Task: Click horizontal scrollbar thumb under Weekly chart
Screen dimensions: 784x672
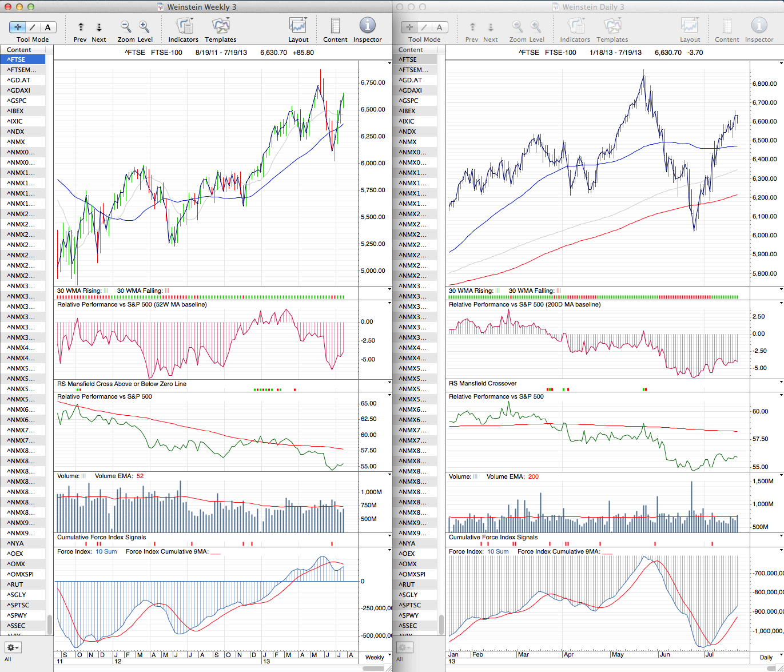Action: click(372, 667)
